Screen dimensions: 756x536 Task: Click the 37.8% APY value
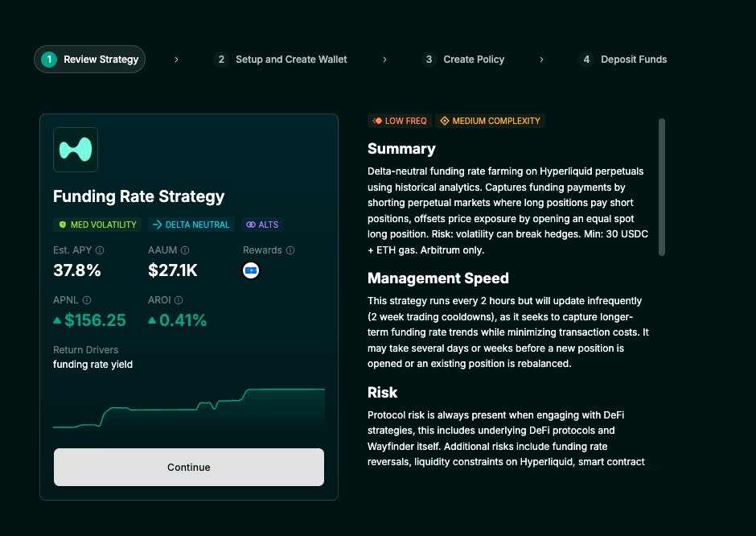click(77, 270)
